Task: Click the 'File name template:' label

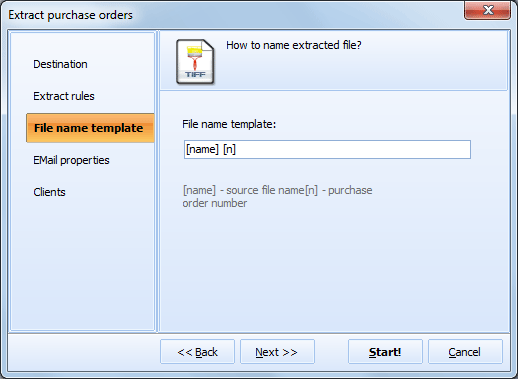Action: [229, 124]
